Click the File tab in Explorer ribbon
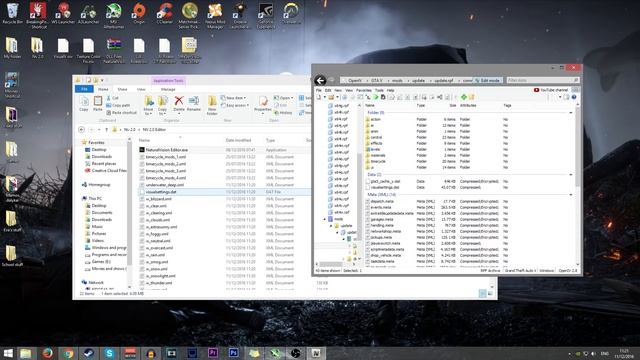Viewport: 640px width, 360px height. point(84,89)
